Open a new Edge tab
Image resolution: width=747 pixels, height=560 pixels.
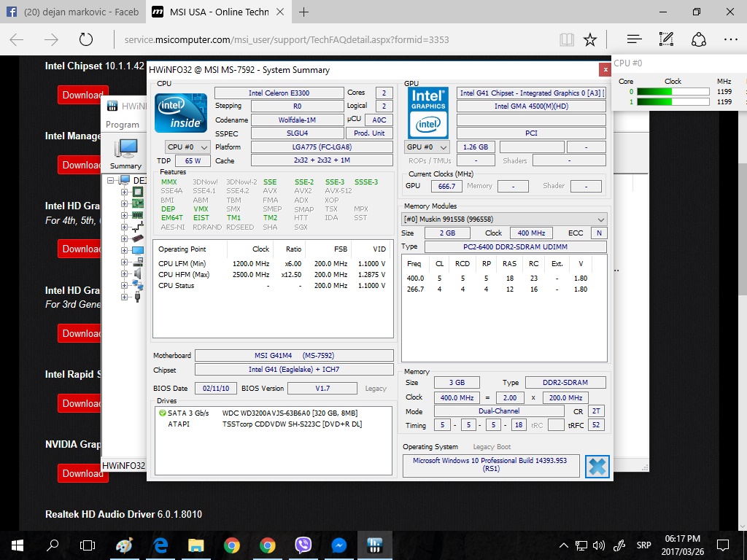point(303,12)
